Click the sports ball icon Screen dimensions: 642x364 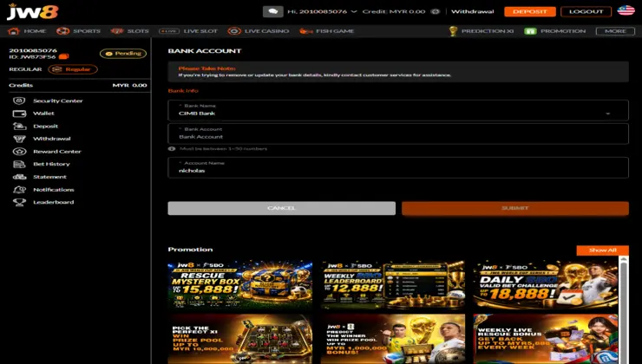pyautogui.click(x=62, y=31)
